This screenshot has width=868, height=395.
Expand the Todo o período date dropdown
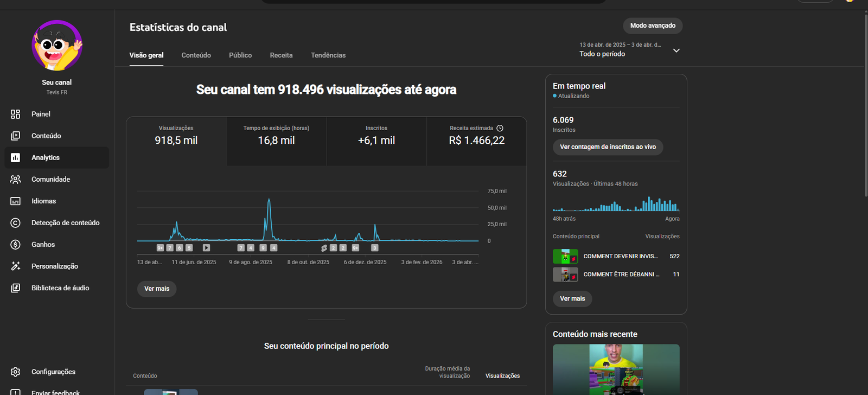point(676,50)
